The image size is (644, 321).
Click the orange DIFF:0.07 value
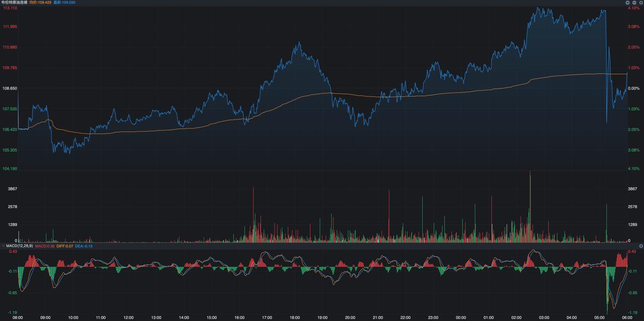(65, 246)
